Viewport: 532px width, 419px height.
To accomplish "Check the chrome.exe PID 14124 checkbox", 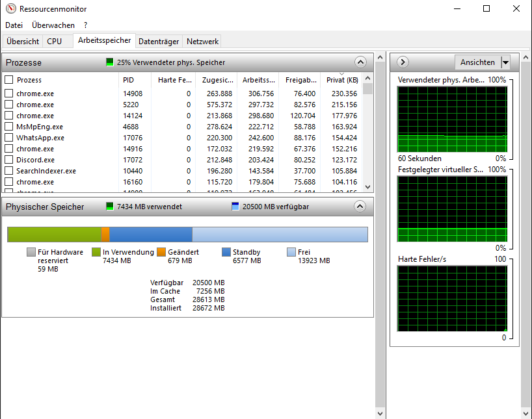I will pyautogui.click(x=9, y=115).
